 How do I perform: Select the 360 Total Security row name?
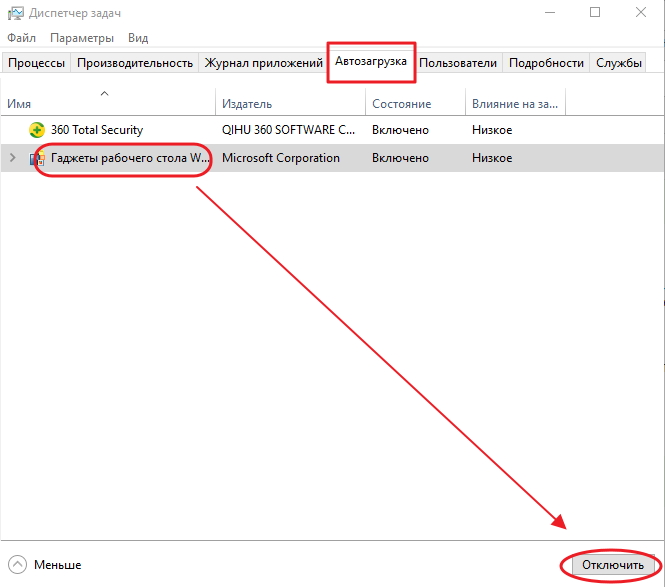point(97,130)
